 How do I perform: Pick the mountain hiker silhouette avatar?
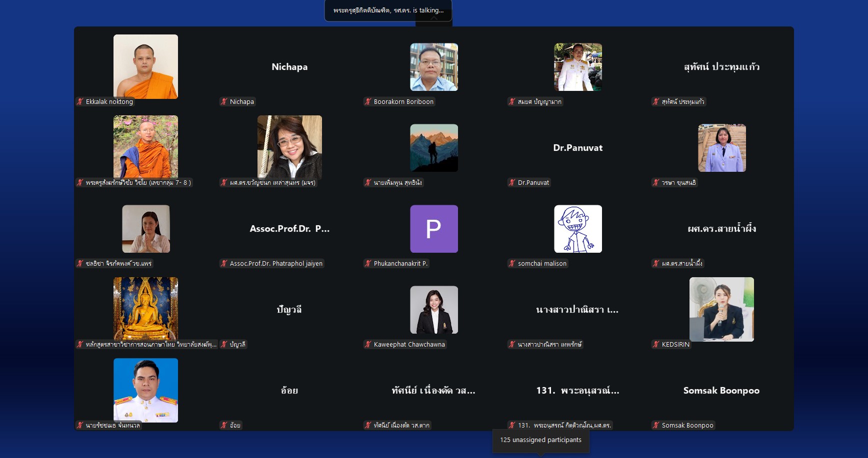click(x=433, y=148)
